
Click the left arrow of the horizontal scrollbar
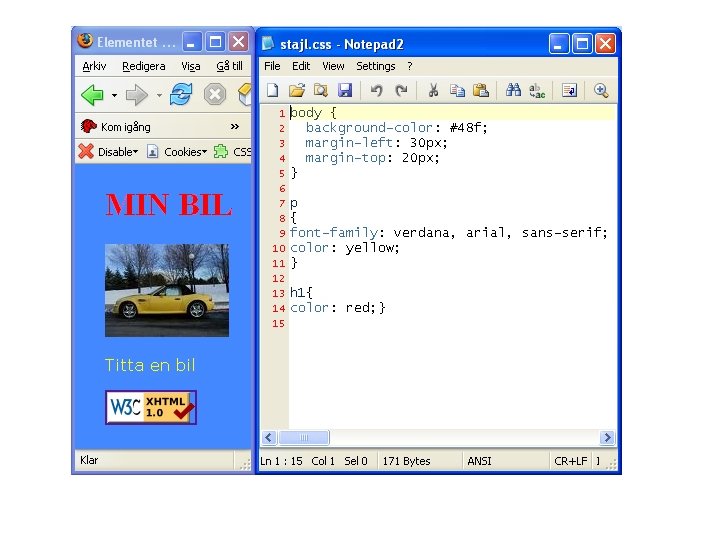(x=269, y=438)
